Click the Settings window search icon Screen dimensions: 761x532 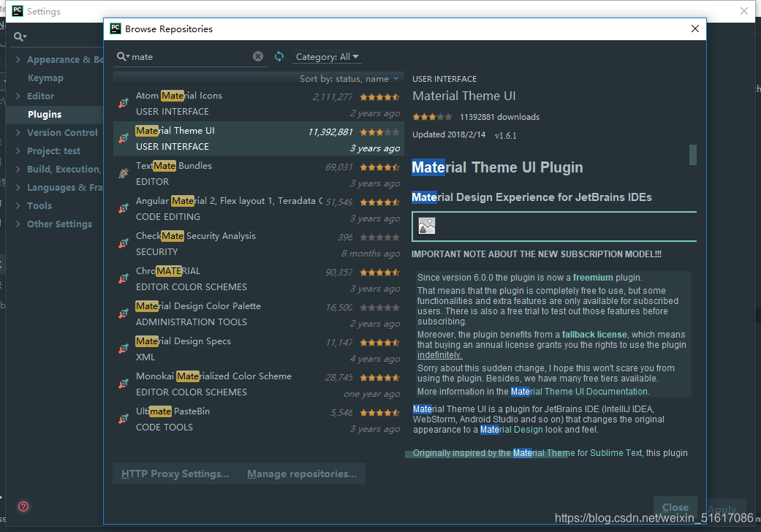click(20, 37)
